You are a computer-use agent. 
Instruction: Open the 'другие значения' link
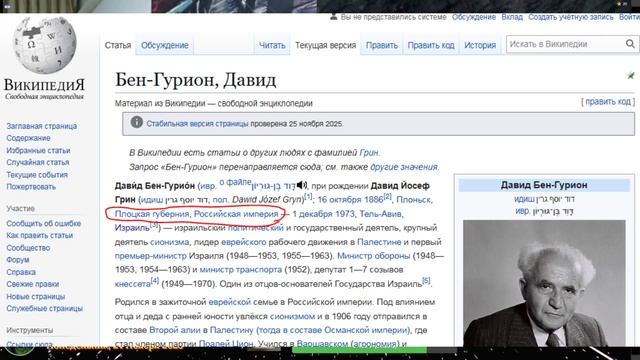point(403,167)
